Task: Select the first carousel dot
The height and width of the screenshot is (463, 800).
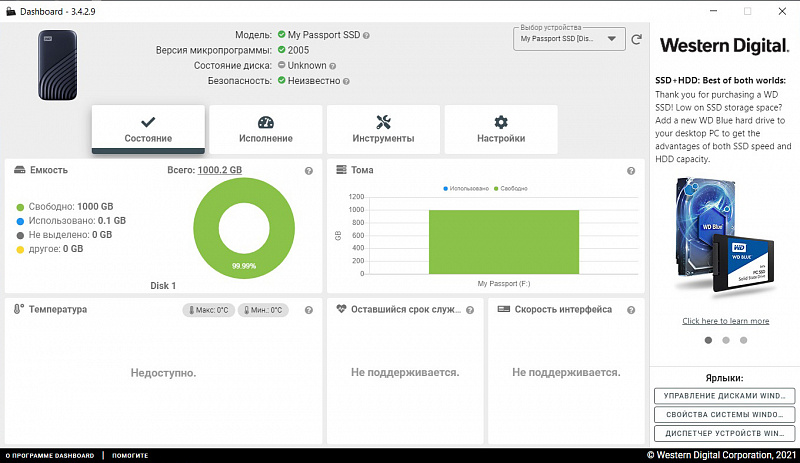Action: tap(708, 340)
